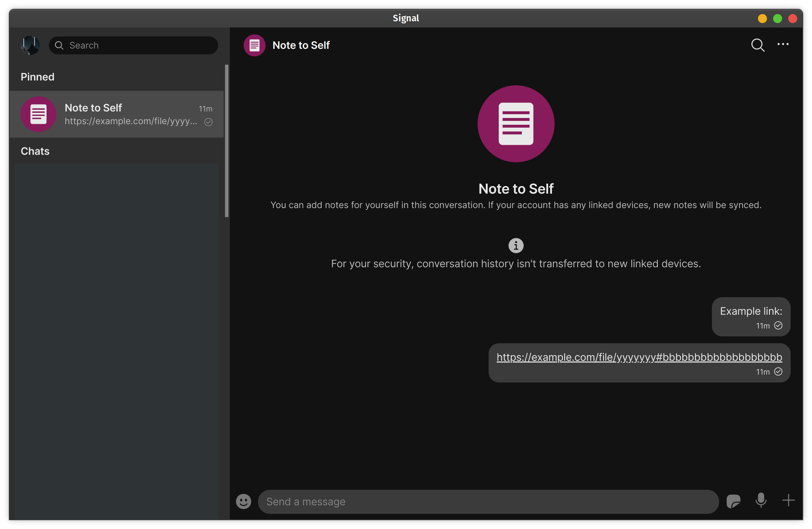
Task: Click the Note to Self header title
Action: (301, 45)
